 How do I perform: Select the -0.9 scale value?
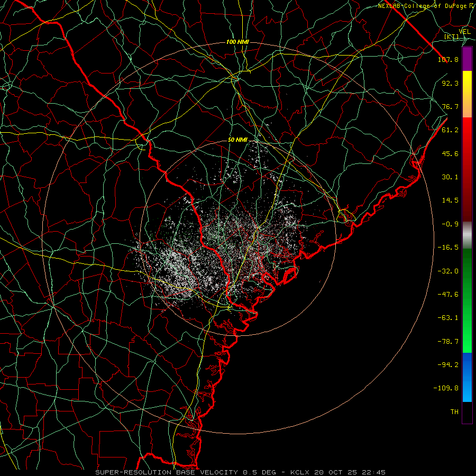click(x=450, y=224)
